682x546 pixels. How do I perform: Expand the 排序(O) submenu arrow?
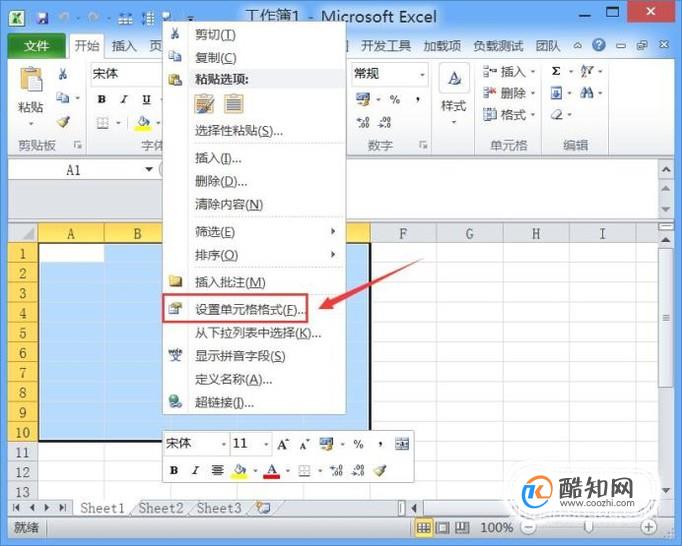click(333, 254)
